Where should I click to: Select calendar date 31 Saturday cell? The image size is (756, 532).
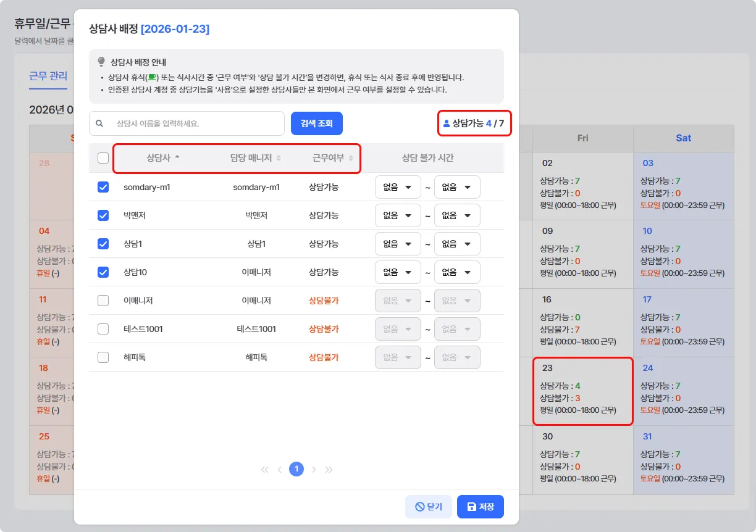684,460
